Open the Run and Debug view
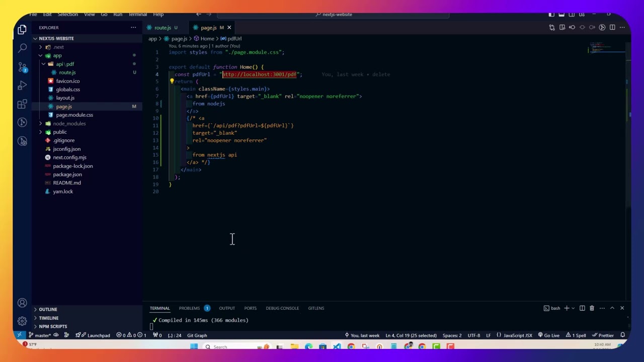The width and height of the screenshot is (644, 362). click(x=22, y=85)
